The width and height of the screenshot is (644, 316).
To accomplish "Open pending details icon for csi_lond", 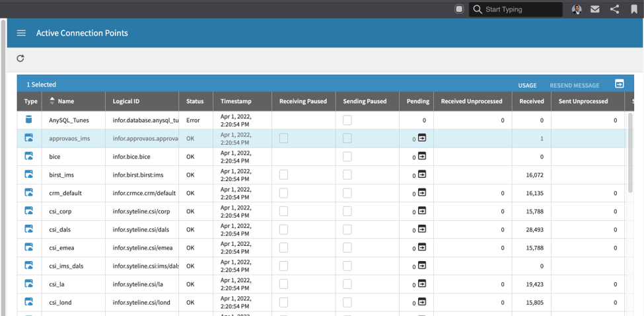I will (422, 301).
